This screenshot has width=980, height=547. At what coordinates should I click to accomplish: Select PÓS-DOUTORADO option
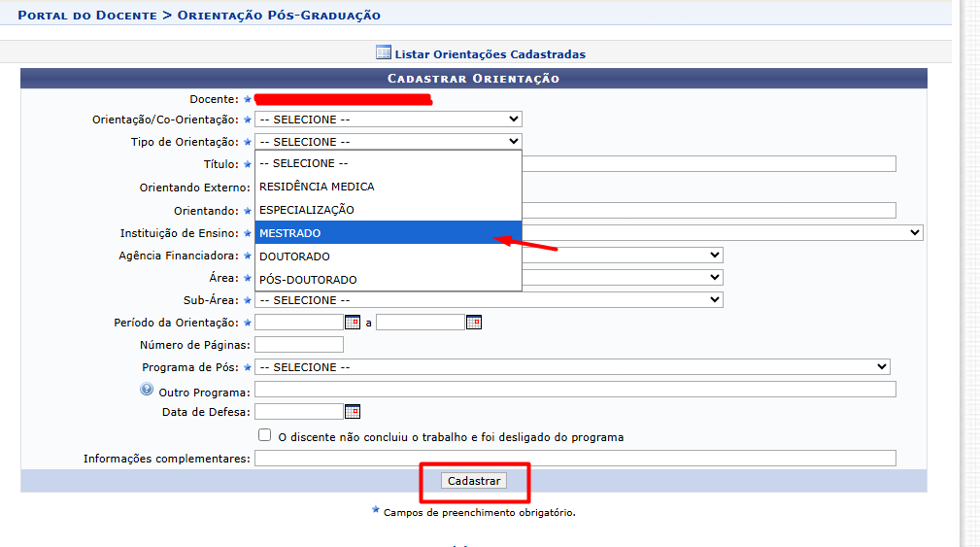click(x=389, y=280)
